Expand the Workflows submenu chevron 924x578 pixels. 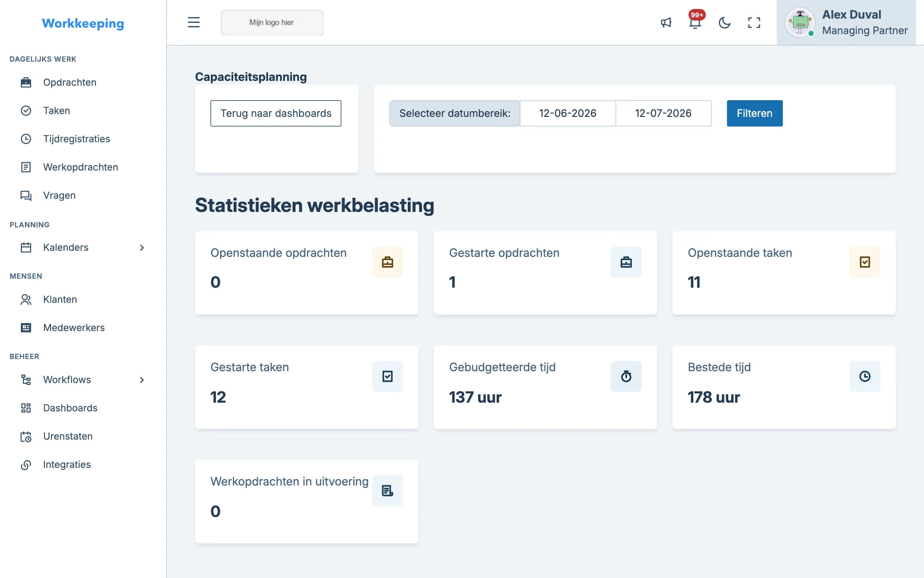pos(142,380)
